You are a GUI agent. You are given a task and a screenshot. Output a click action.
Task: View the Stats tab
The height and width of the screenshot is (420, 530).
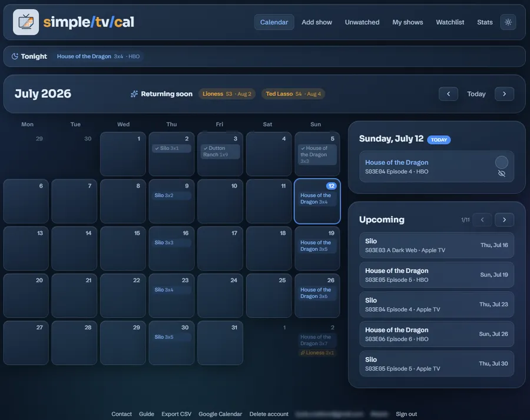[x=485, y=22]
